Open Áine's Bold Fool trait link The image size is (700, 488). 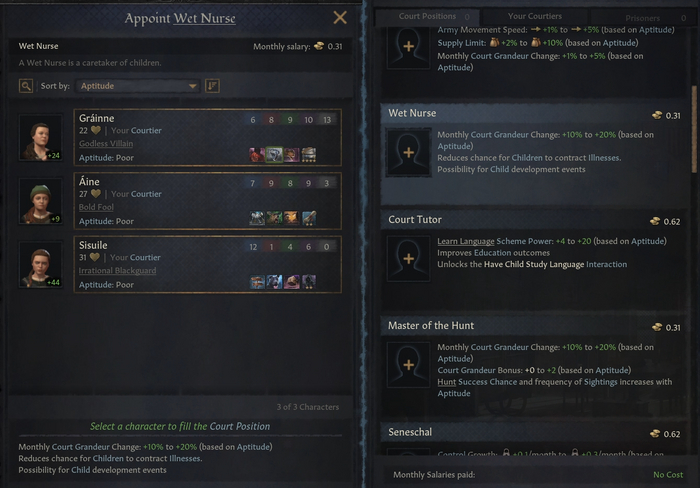pos(98,207)
